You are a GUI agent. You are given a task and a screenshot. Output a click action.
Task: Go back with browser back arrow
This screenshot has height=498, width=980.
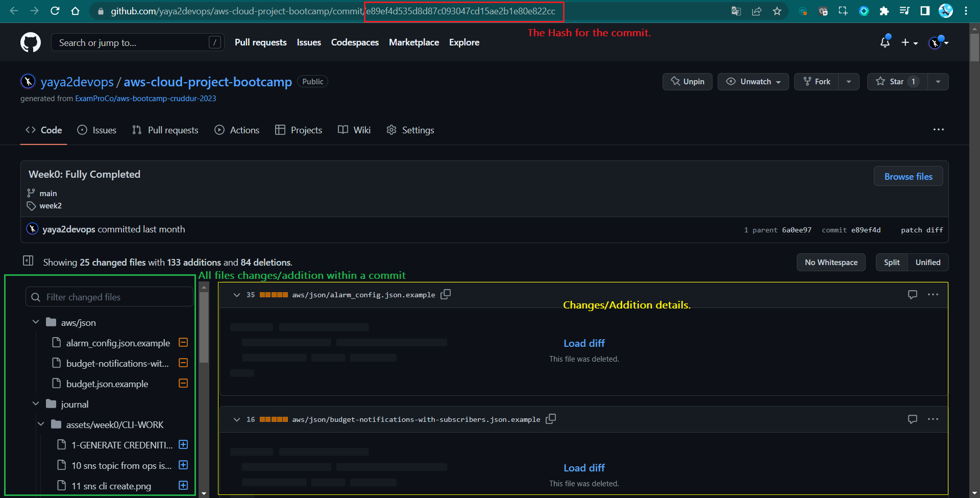point(14,11)
